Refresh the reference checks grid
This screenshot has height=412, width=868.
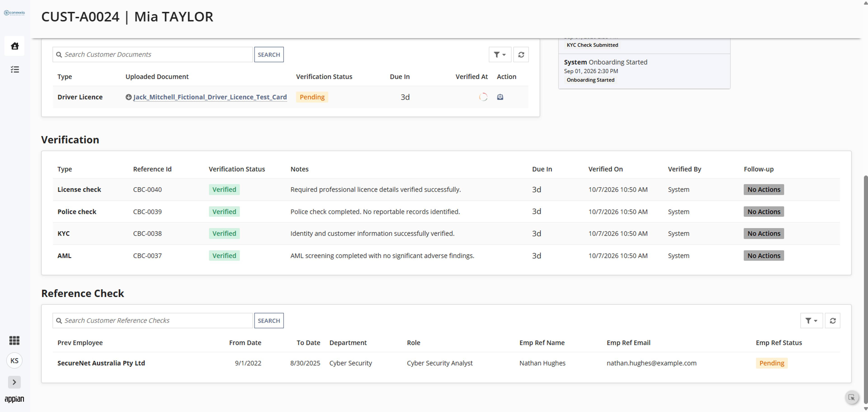833,321
